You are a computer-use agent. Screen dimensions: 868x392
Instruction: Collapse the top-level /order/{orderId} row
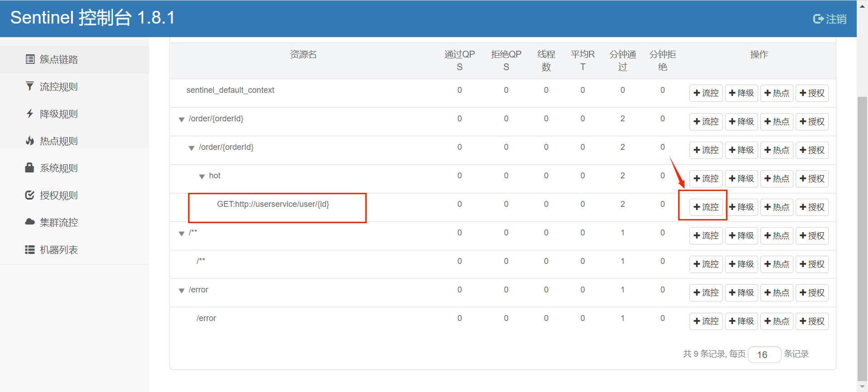point(181,120)
